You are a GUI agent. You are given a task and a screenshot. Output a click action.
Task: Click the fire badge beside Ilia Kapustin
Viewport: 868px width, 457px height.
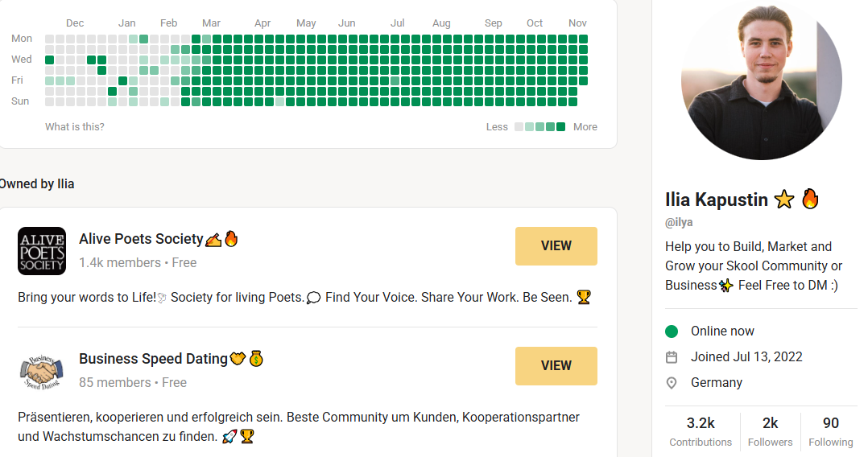(810, 200)
